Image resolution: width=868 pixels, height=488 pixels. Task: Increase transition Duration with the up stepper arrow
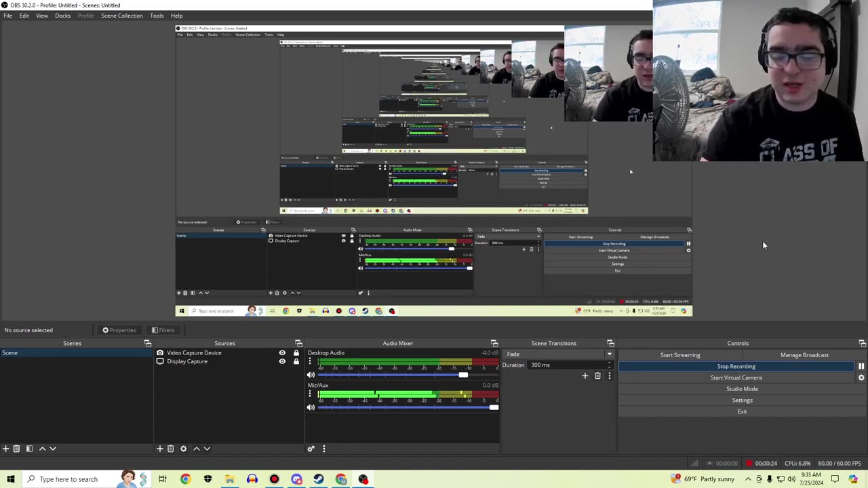click(x=609, y=363)
